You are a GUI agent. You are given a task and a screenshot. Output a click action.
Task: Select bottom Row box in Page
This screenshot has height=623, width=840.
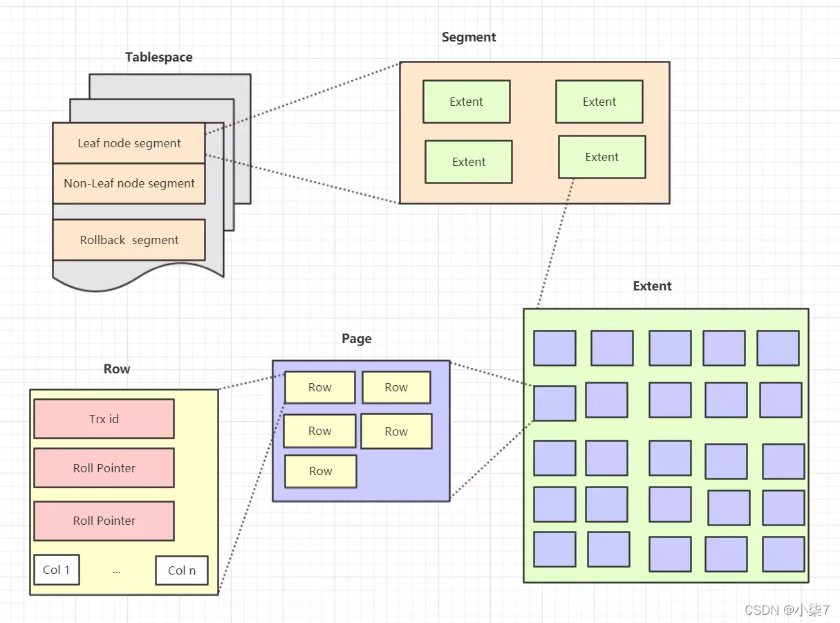point(321,471)
